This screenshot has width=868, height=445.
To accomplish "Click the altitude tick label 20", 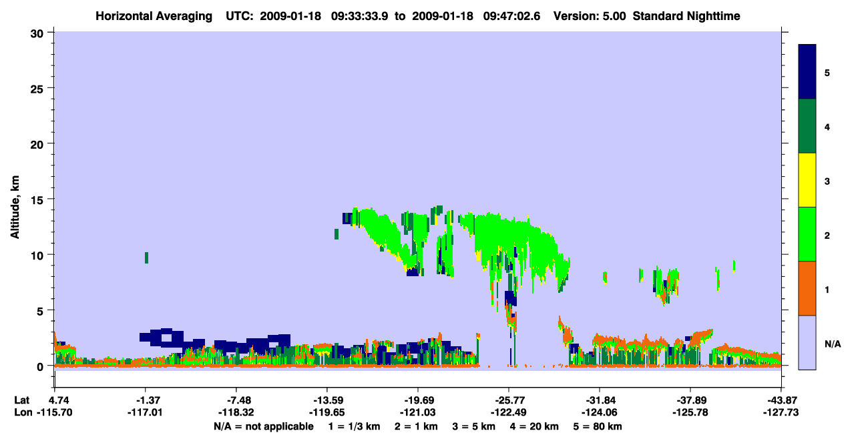I will pos(39,143).
